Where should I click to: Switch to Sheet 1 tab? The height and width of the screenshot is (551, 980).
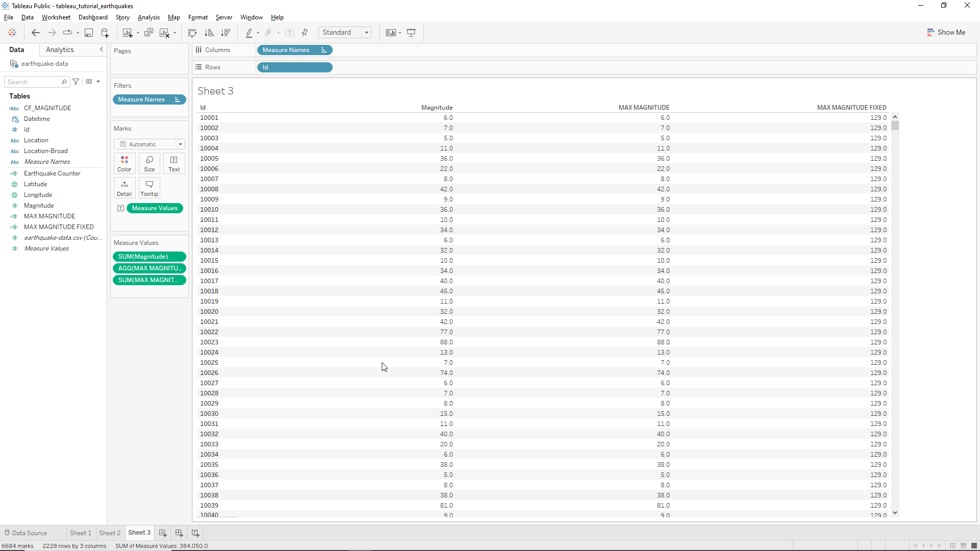81,533
